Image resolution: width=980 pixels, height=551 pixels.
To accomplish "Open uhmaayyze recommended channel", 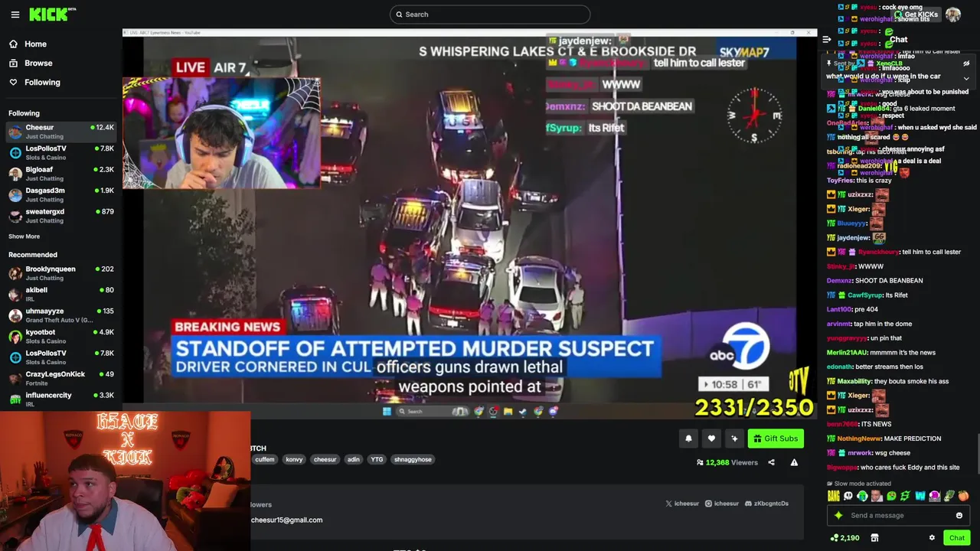I will (x=61, y=315).
